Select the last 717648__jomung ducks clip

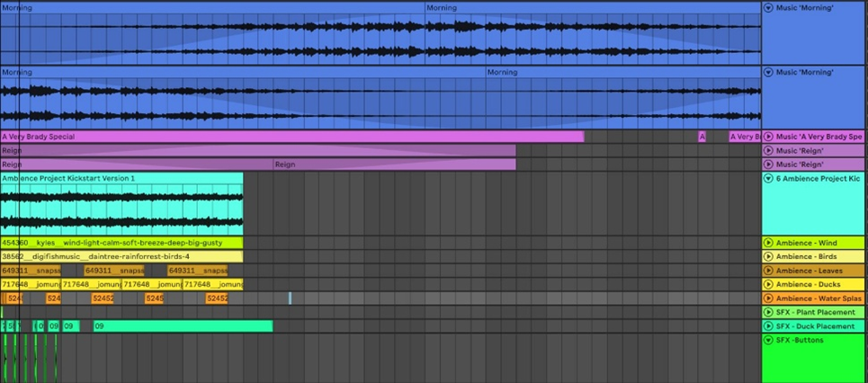point(212,284)
